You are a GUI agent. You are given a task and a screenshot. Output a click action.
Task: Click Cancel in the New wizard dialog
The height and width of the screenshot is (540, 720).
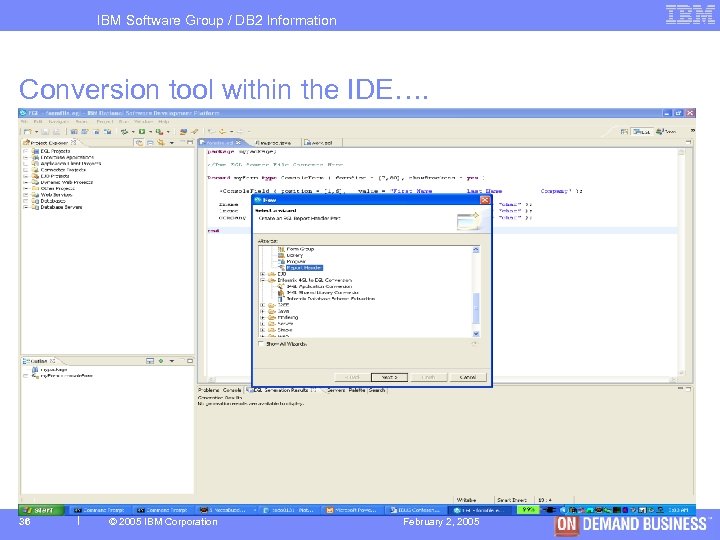click(x=467, y=377)
